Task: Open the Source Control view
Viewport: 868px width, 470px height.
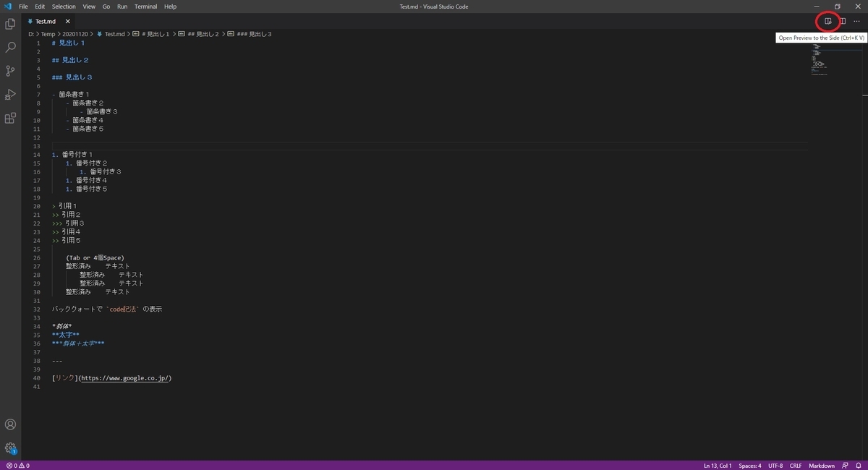Action: (x=10, y=71)
